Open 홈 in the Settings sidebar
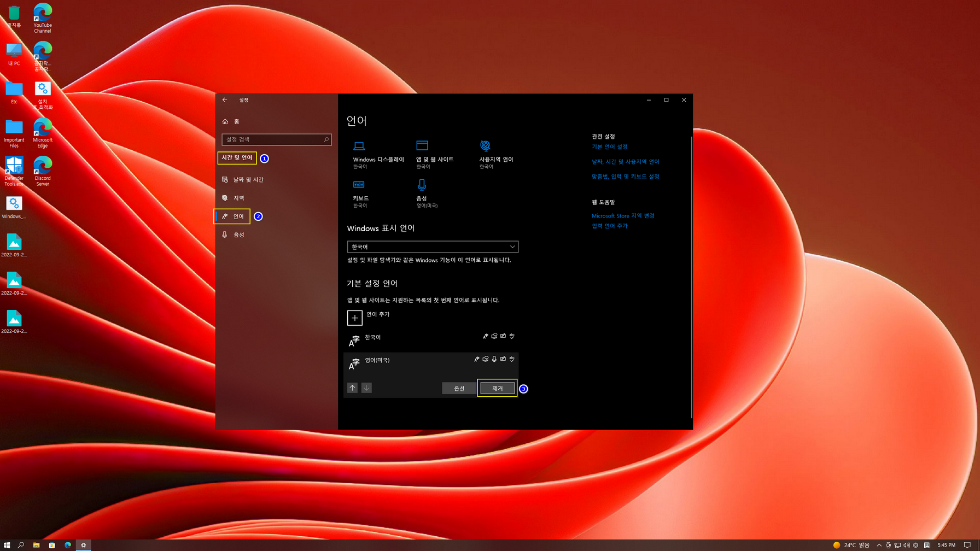Image resolution: width=980 pixels, height=551 pixels. pos(231,121)
